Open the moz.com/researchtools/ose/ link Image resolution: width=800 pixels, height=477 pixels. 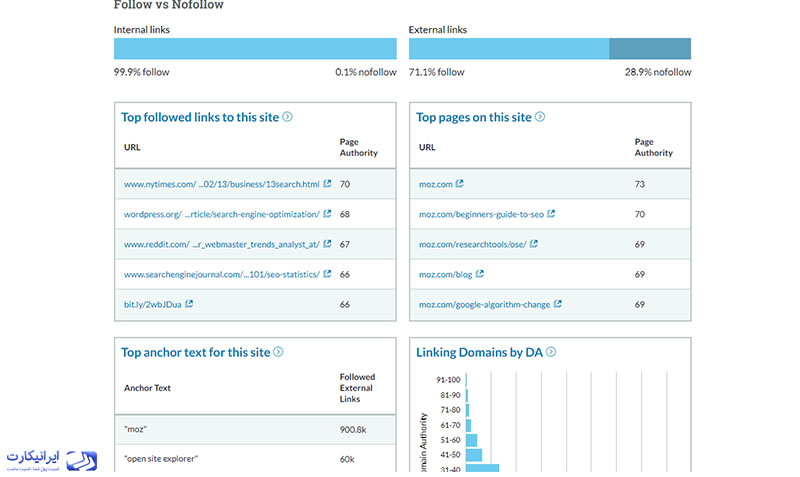tap(472, 244)
